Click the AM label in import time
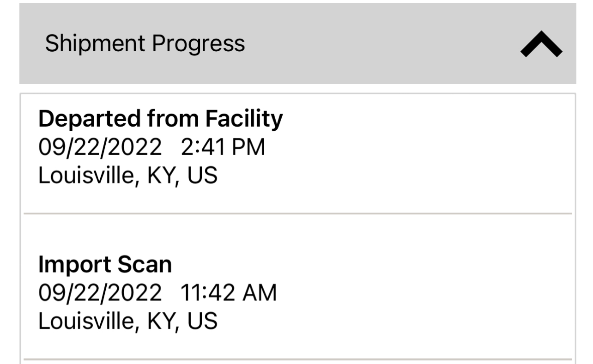Screen dimensions: 593x364 260,293
